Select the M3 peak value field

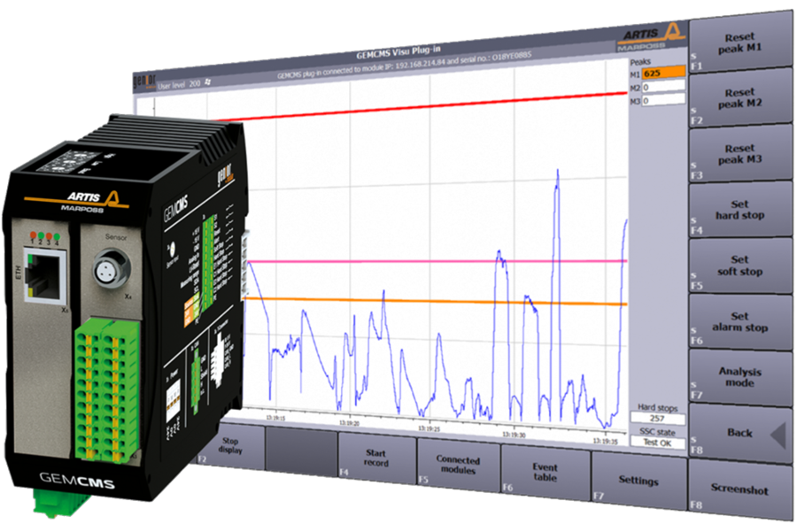point(663,100)
